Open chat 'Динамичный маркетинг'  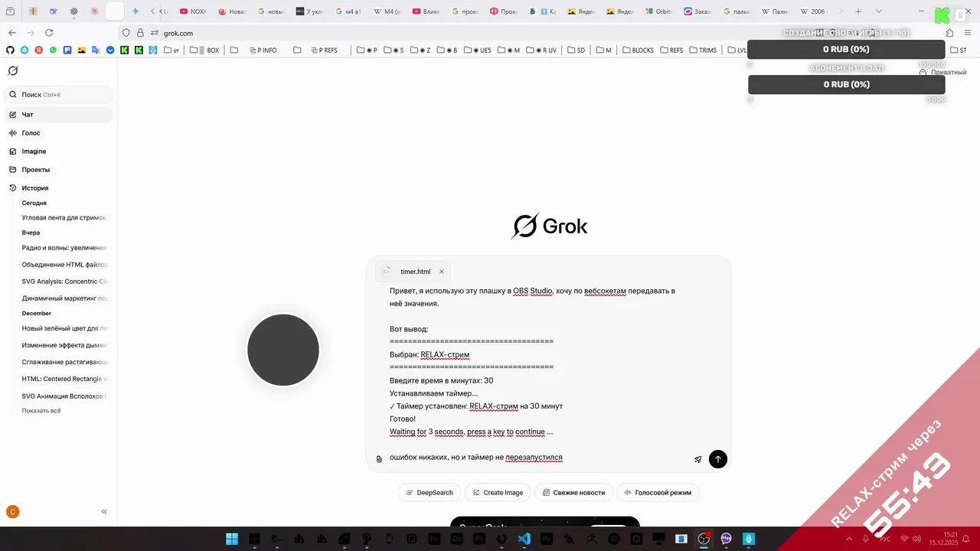(x=64, y=298)
